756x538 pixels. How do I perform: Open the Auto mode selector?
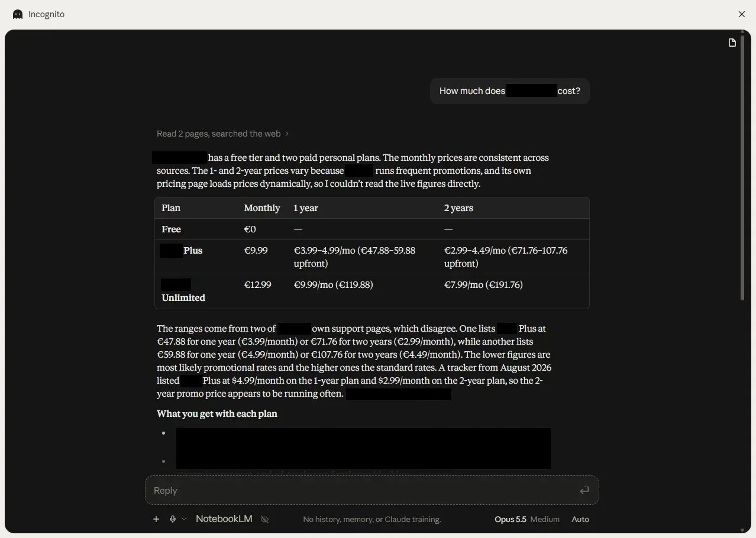(580, 519)
